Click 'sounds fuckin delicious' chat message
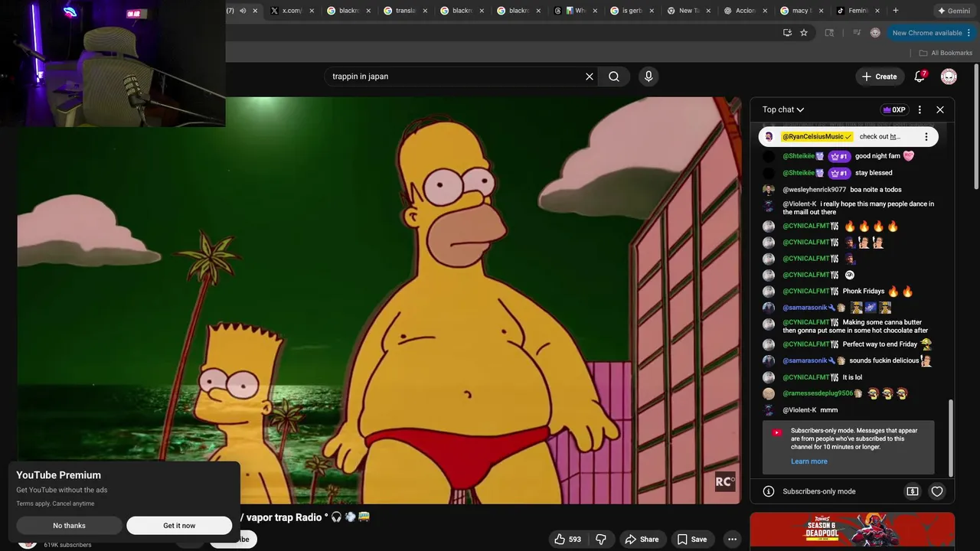Screen dimensions: 980x551 (x=884, y=360)
